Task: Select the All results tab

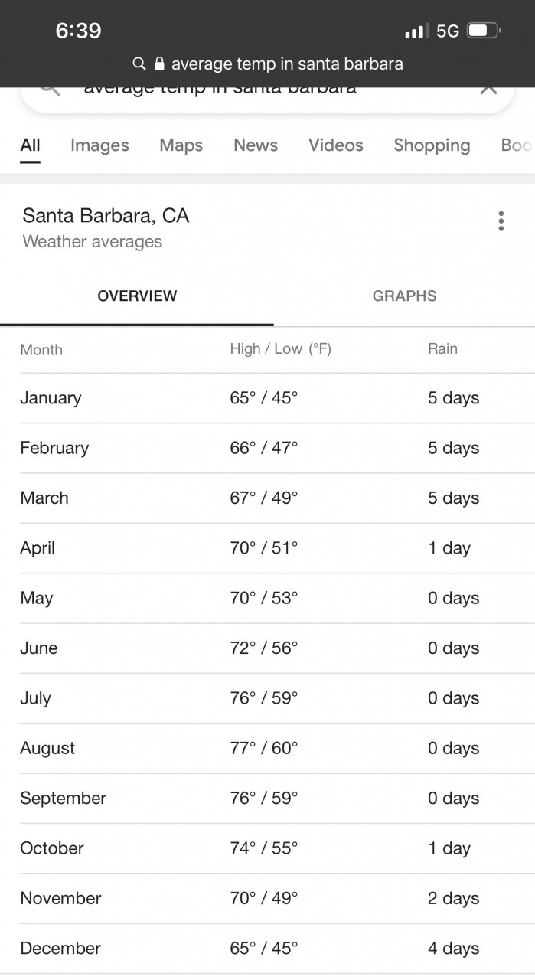Action: click(x=30, y=145)
